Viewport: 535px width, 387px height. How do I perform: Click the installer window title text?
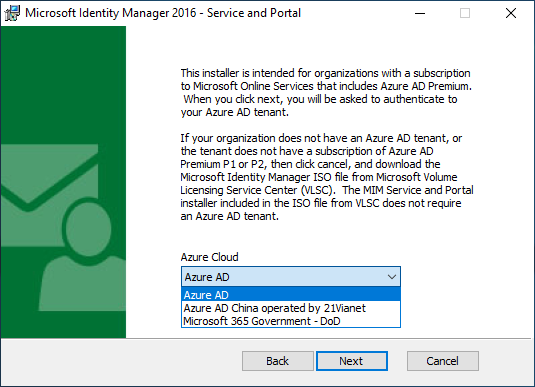point(163,13)
